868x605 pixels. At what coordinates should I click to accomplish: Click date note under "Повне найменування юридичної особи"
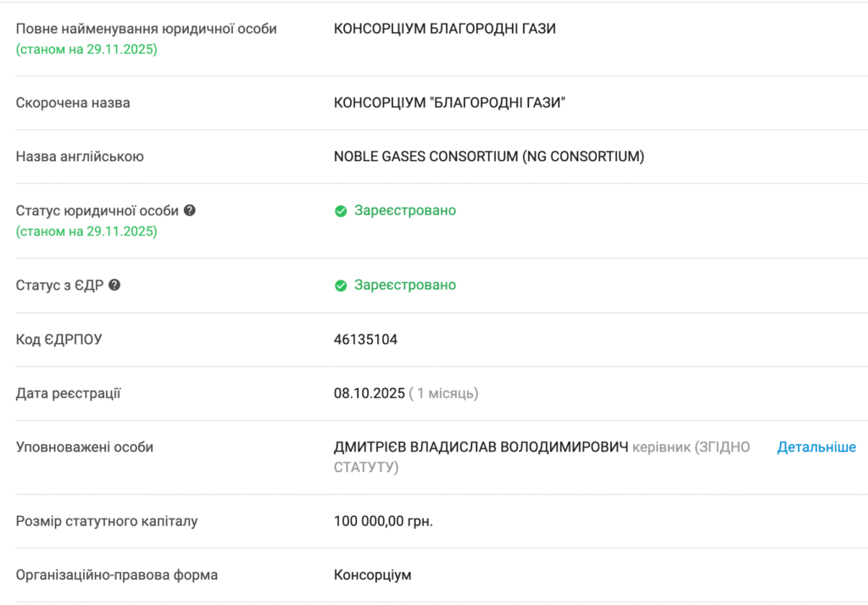tap(86, 48)
